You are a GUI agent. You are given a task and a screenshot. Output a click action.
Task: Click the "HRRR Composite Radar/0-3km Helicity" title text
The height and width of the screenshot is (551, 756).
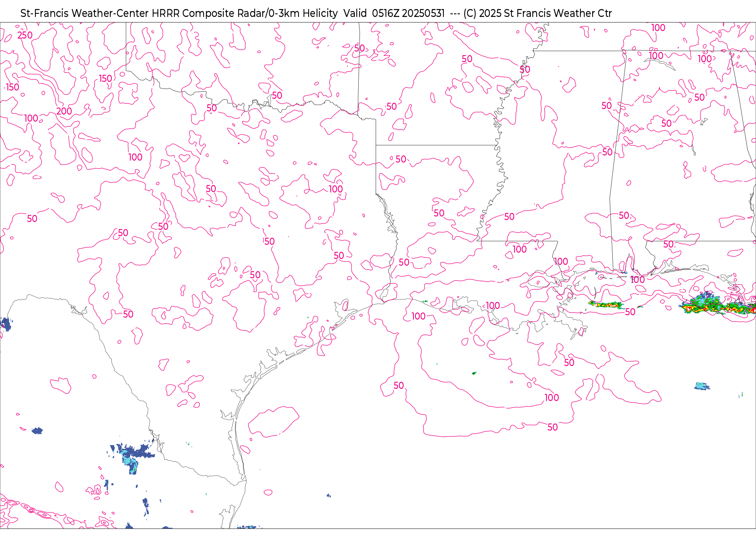point(245,13)
